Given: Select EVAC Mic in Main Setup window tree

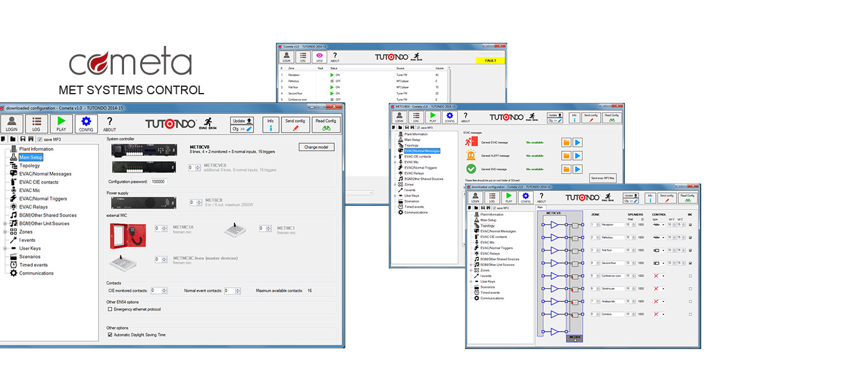Looking at the screenshot, I should pyautogui.click(x=29, y=190).
